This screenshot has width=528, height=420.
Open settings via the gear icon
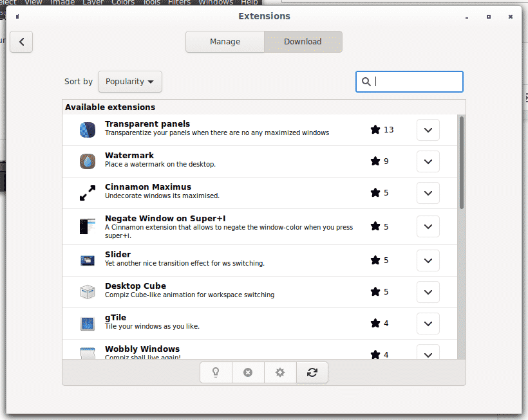coord(280,372)
